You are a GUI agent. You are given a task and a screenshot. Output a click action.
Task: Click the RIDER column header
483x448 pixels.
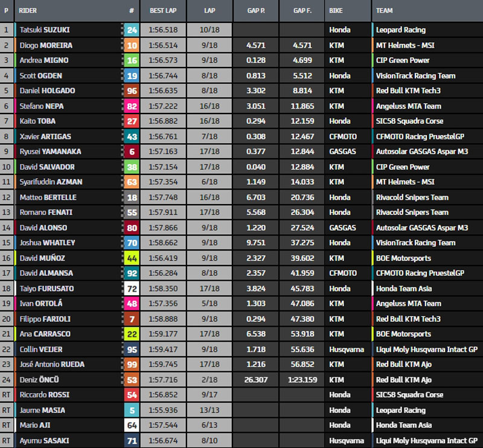click(x=27, y=10)
